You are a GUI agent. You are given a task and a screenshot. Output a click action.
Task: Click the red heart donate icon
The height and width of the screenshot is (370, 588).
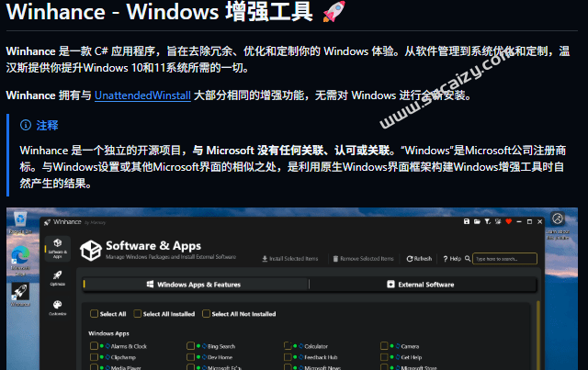pyautogui.click(x=508, y=221)
